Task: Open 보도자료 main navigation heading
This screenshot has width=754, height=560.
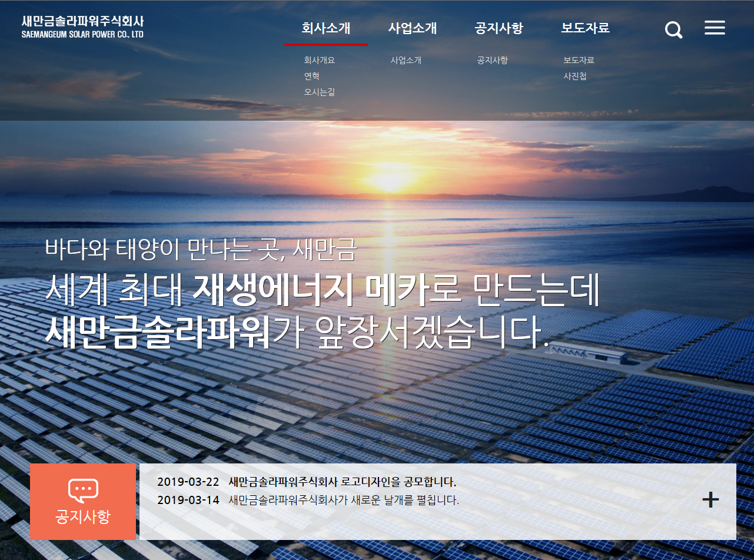Action: tap(585, 28)
